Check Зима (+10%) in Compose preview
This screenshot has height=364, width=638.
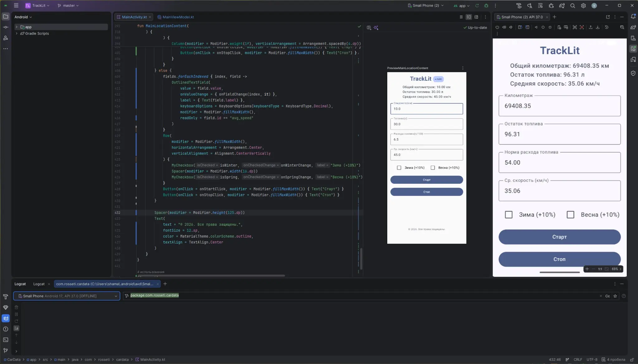coord(399,168)
